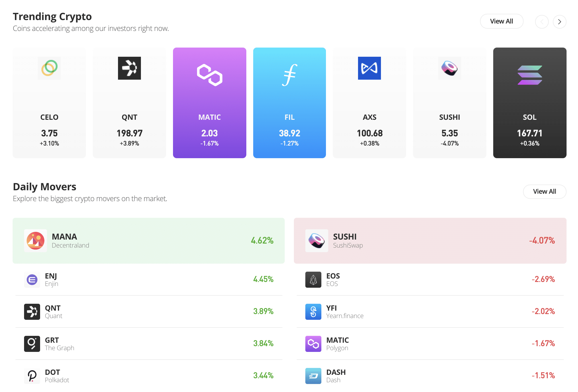Viewport: 578px width, 392px height.
Task: Click the 4.45% gain value
Action: click(263, 279)
